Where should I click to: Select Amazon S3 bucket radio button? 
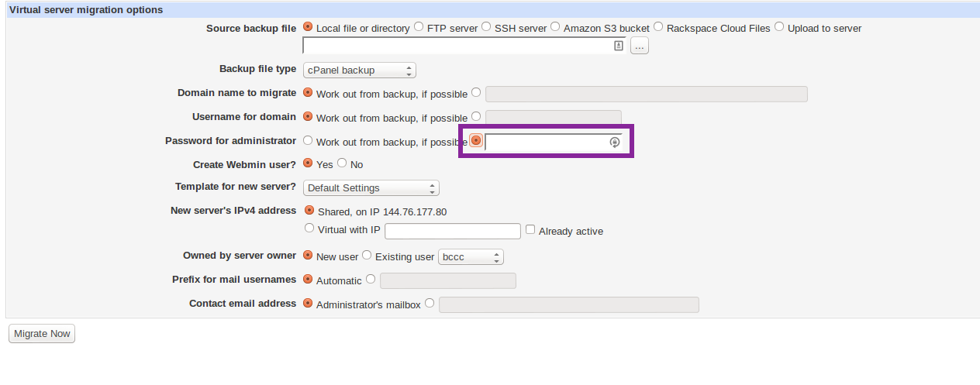[555, 27]
